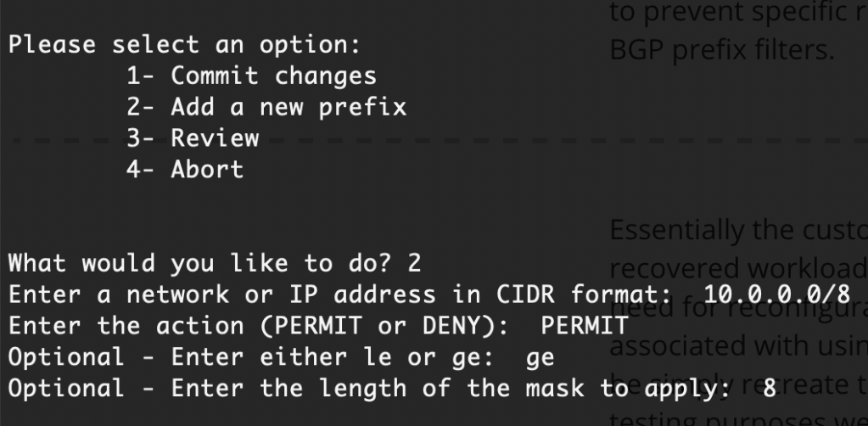Click the "4- Abort" option line
Screen dimensions: 868x426
[185, 169]
